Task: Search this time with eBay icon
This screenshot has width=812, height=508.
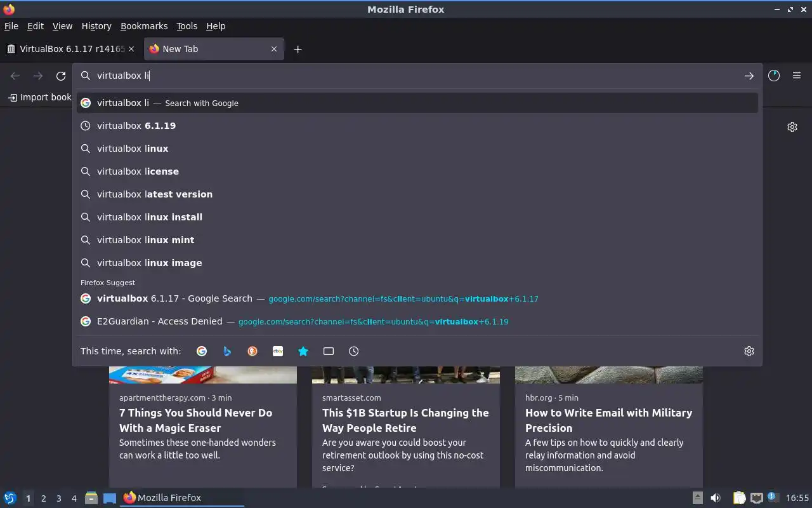Action: 278,351
